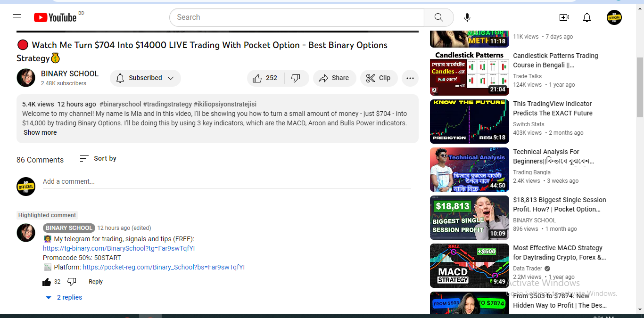
Task: Open Switch Stats channel name
Action: coord(528,124)
